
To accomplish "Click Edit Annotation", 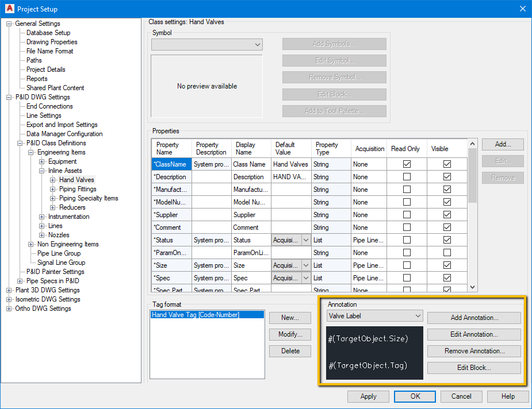I will [473, 334].
